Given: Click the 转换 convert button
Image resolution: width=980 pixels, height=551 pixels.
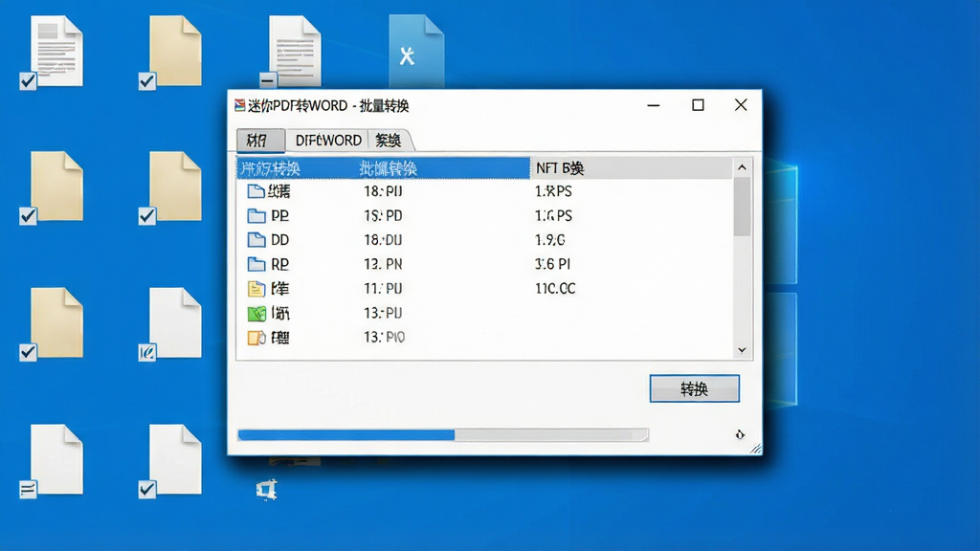Looking at the screenshot, I should click(695, 388).
